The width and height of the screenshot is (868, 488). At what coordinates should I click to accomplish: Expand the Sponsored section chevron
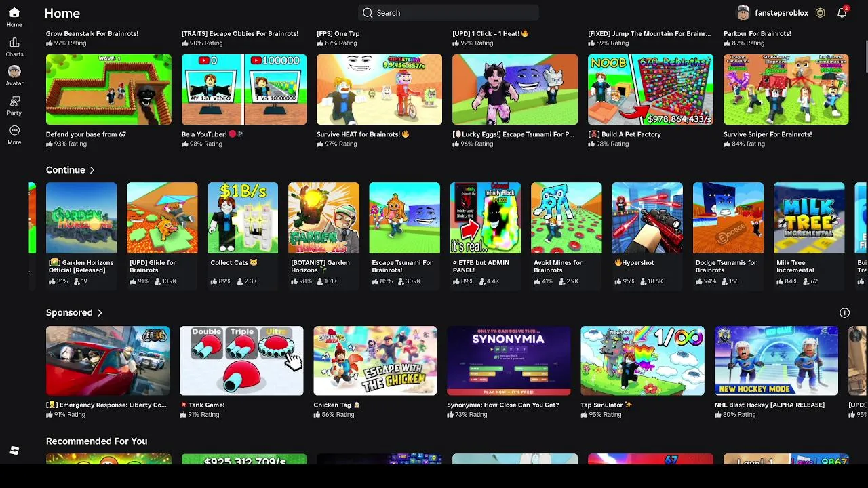[100, 312]
